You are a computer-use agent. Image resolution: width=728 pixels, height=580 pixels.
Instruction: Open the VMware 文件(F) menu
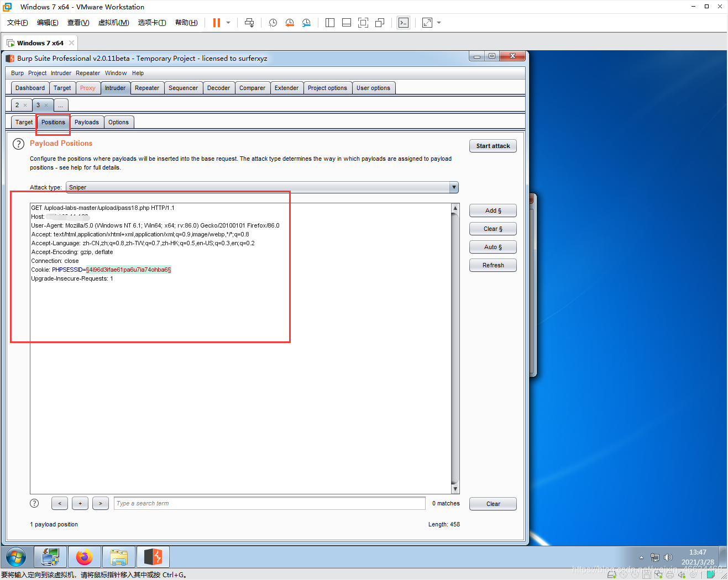tap(18, 23)
